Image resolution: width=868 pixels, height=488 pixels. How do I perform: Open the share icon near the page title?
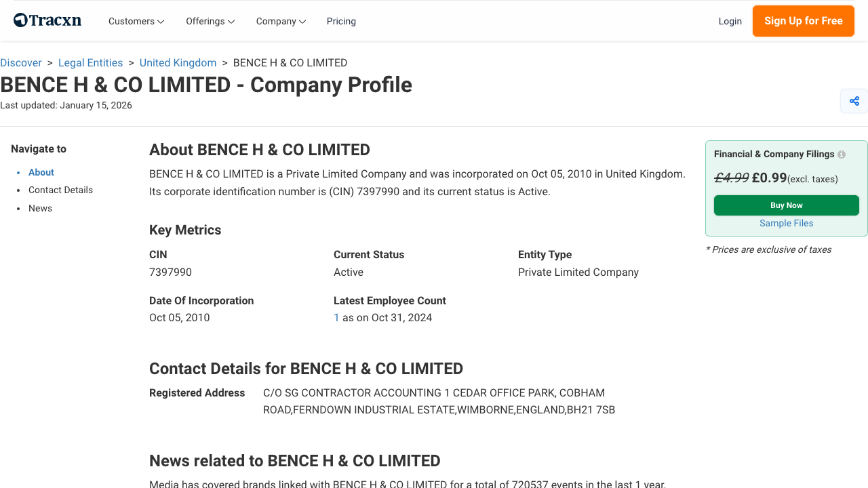(x=854, y=100)
